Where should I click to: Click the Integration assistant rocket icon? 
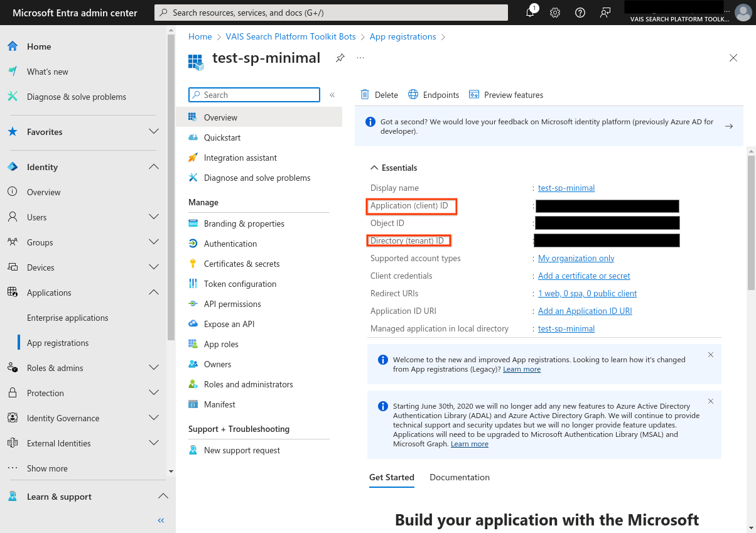tap(193, 158)
